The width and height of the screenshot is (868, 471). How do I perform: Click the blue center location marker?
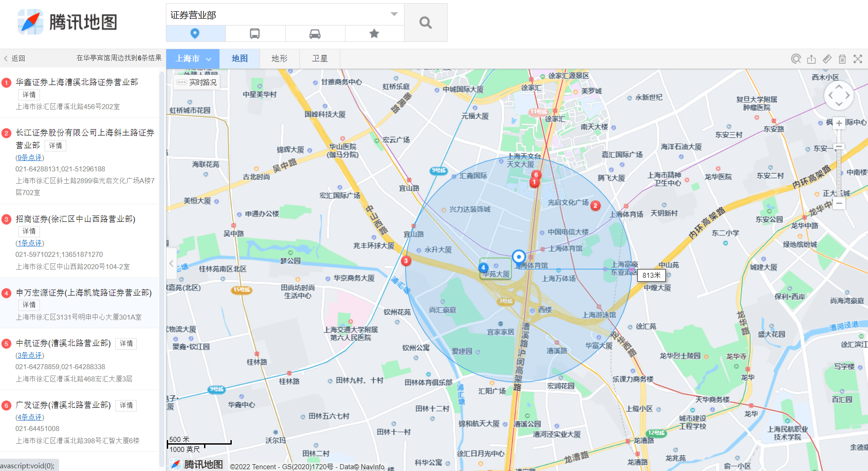click(519, 257)
